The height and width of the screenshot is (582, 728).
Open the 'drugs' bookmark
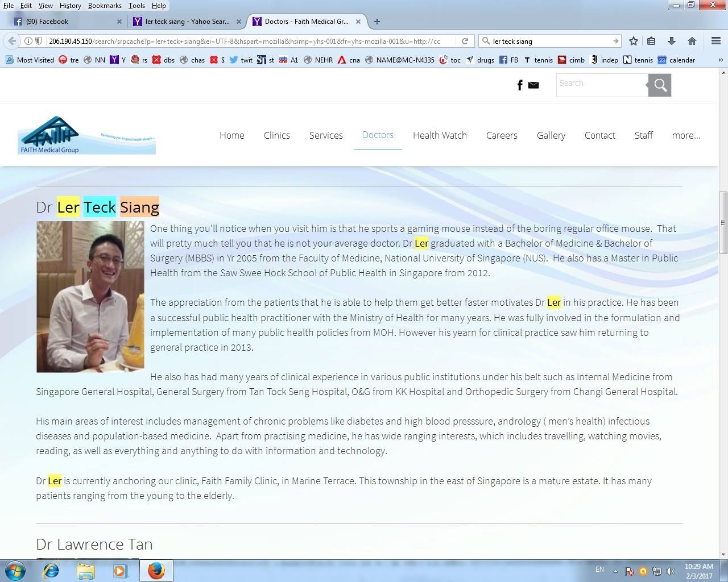(x=480, y=60)
